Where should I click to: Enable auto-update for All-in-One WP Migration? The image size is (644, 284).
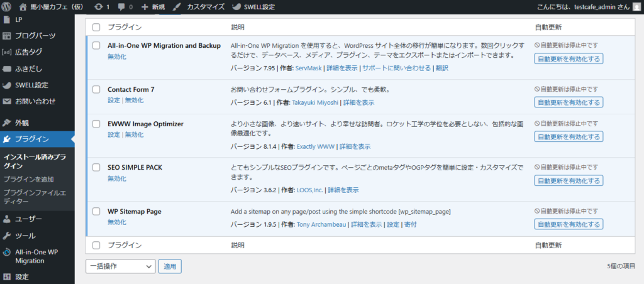point(569,58)
